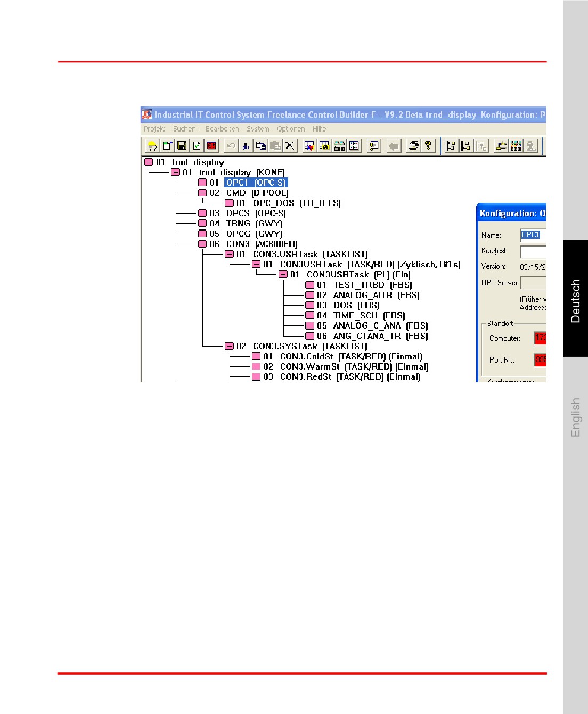Viewport: 588px width, 714px height.
Task: Select ANALOG_AITR (FBS) tree entry
Action: [x=377, y=295]
